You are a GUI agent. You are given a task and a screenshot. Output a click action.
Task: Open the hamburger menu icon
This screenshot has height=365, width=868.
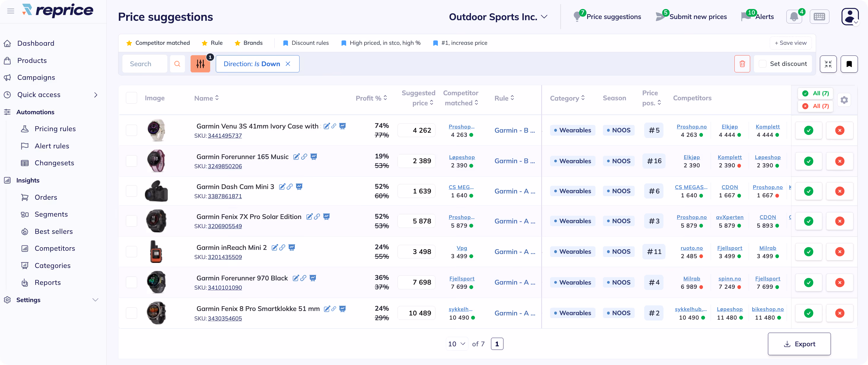pos(11,11)
